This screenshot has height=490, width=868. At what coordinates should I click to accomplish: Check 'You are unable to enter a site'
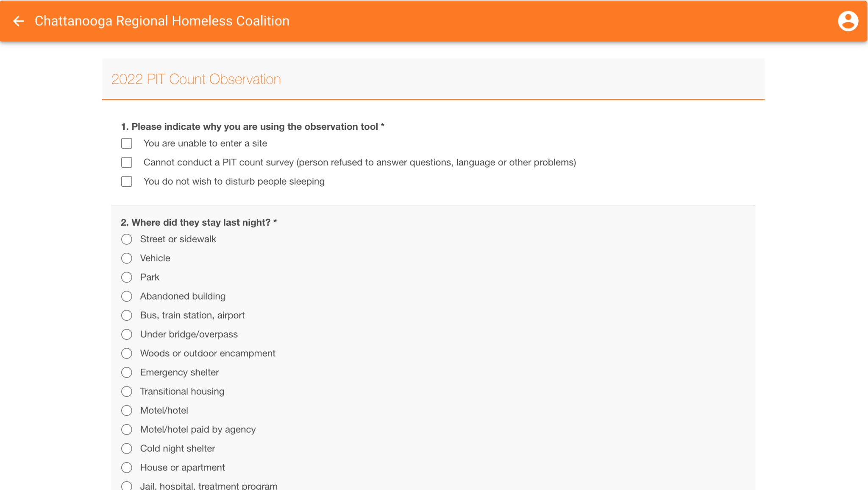coord(126,143)
